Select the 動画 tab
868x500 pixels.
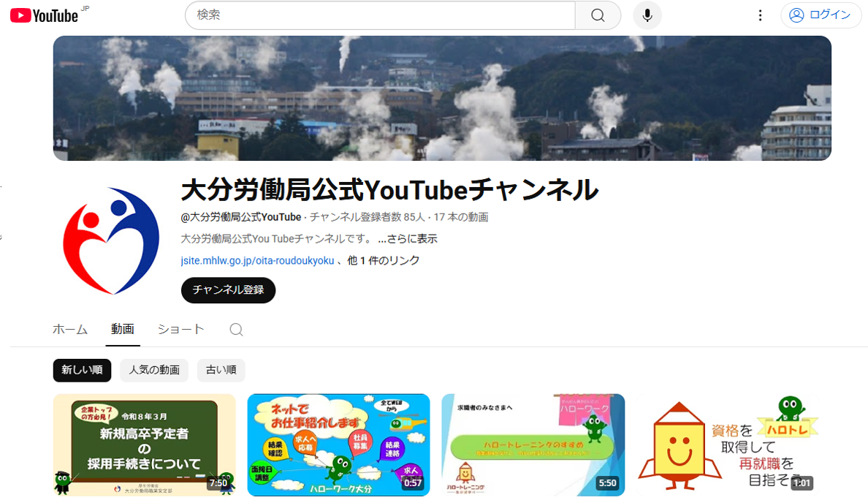(x=122, y=330)
